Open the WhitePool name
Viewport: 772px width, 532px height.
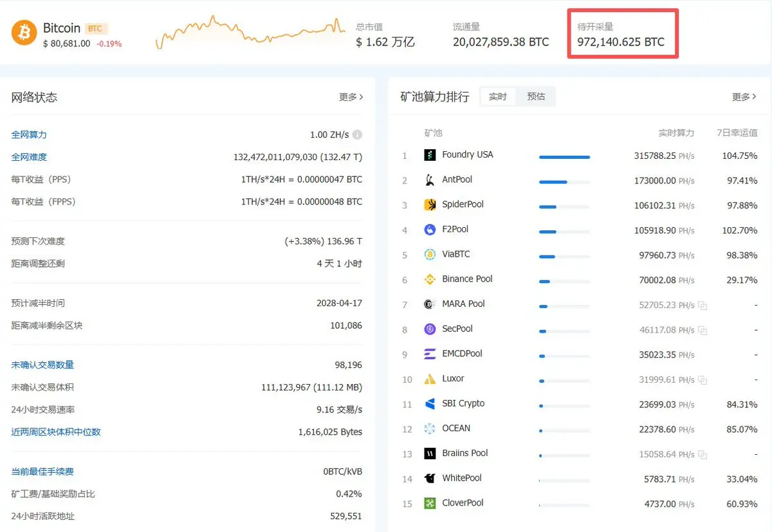[462, 478]
